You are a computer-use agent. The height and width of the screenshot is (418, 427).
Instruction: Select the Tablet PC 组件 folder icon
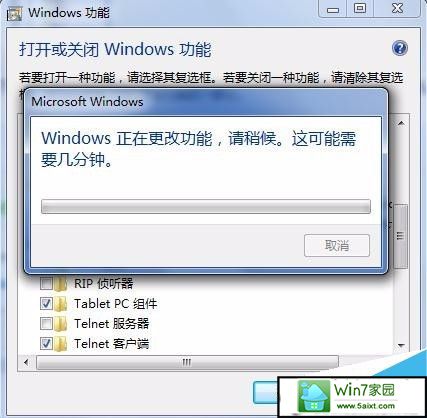60,304
